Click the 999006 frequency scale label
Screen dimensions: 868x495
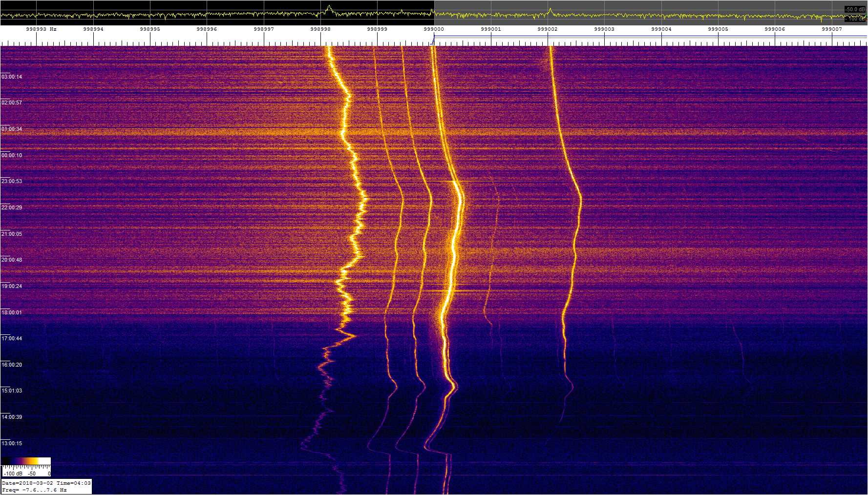point(775,29)
